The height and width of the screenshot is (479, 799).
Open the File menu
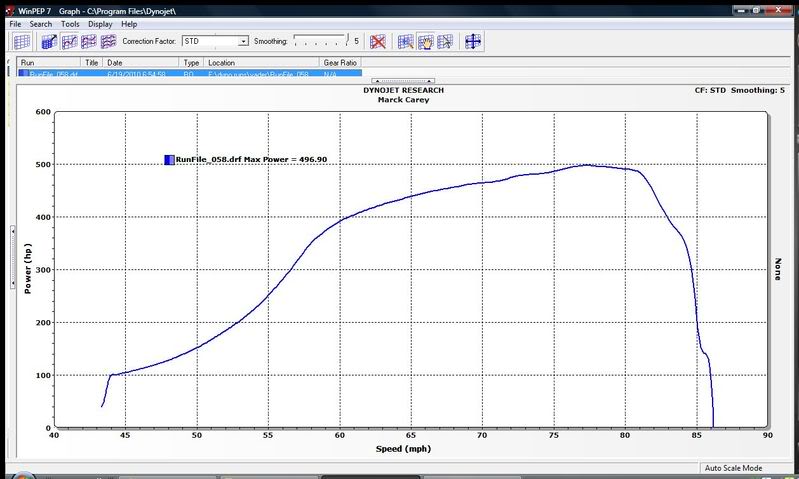point(15,24)
